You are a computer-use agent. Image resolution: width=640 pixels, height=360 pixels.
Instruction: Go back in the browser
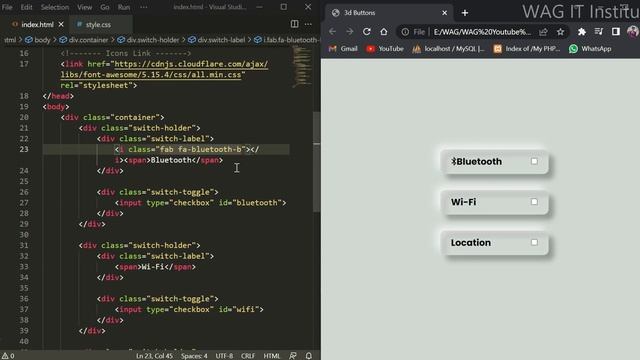pos(332,31)
